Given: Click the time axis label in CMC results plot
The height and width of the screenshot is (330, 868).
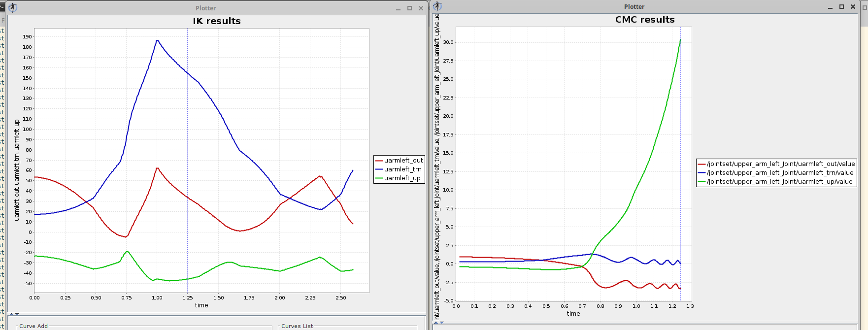Looking at the screenshot, I should tap(573, 314).
